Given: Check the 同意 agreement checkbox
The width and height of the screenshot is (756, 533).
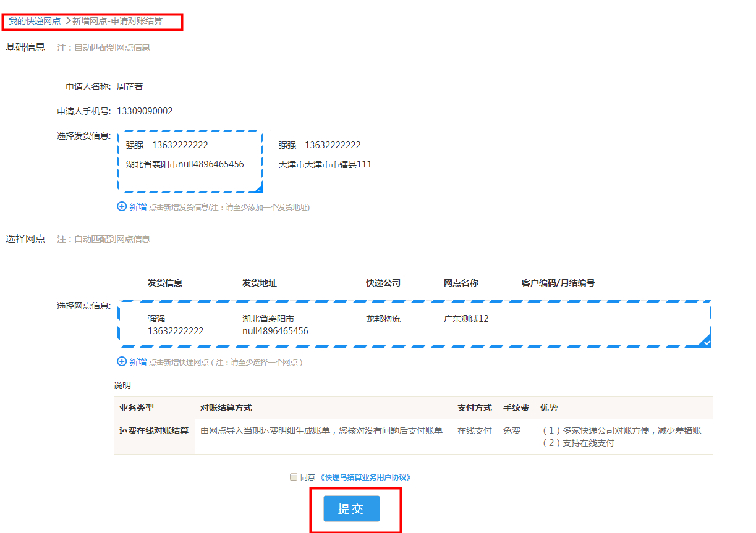Looking at the screenshot, I should click(x=293, y=477).
